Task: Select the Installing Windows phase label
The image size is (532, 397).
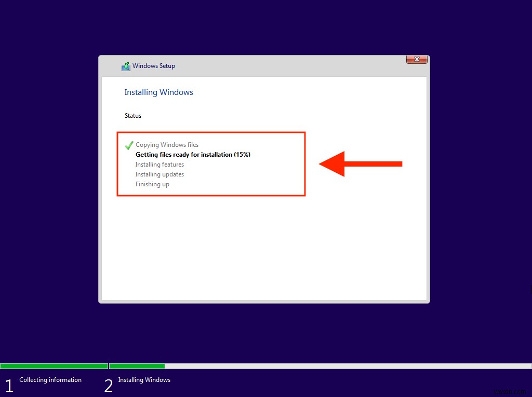Action: click(x=144, y=379)
